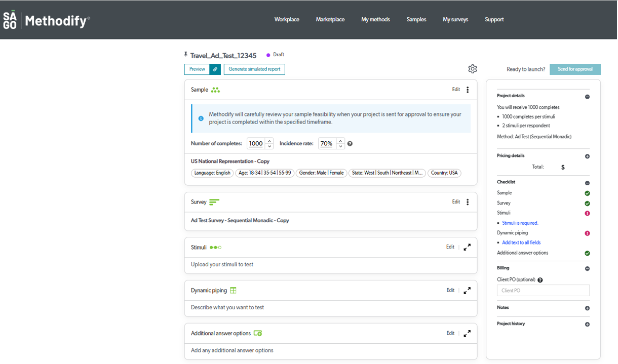Expand the Project history section

(x=587, y=325)
